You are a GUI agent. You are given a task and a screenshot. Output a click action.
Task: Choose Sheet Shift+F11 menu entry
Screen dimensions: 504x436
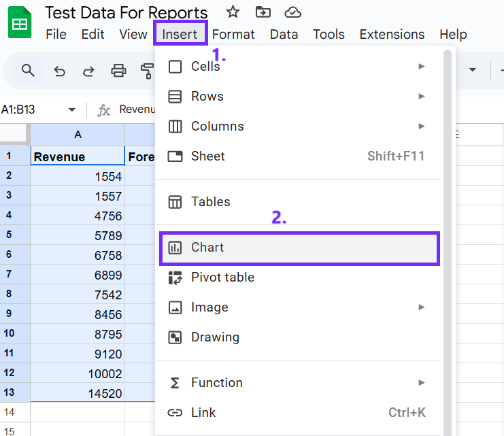[298, 156]
